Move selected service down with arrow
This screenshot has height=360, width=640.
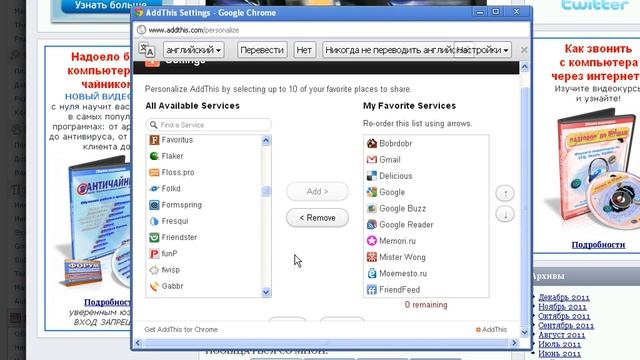(505, 214)
